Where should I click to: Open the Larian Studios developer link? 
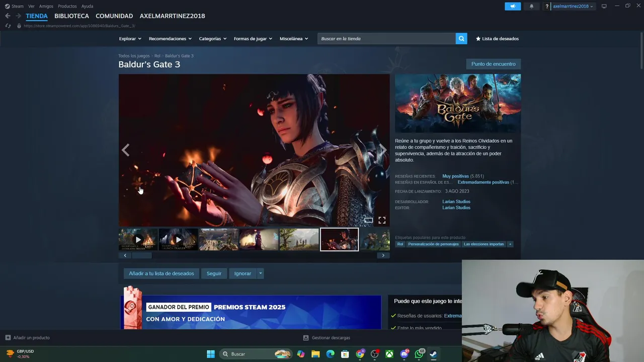[456, 202]
